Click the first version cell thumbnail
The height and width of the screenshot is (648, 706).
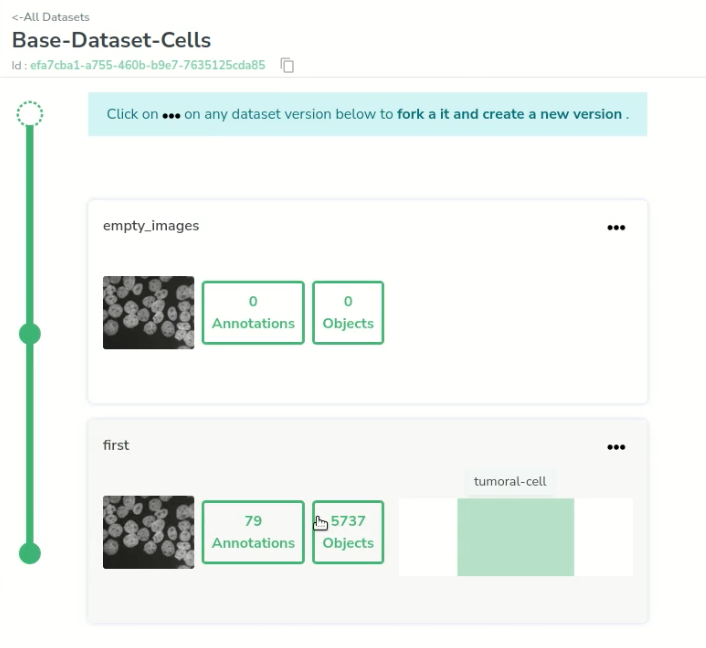coord(149,532)
